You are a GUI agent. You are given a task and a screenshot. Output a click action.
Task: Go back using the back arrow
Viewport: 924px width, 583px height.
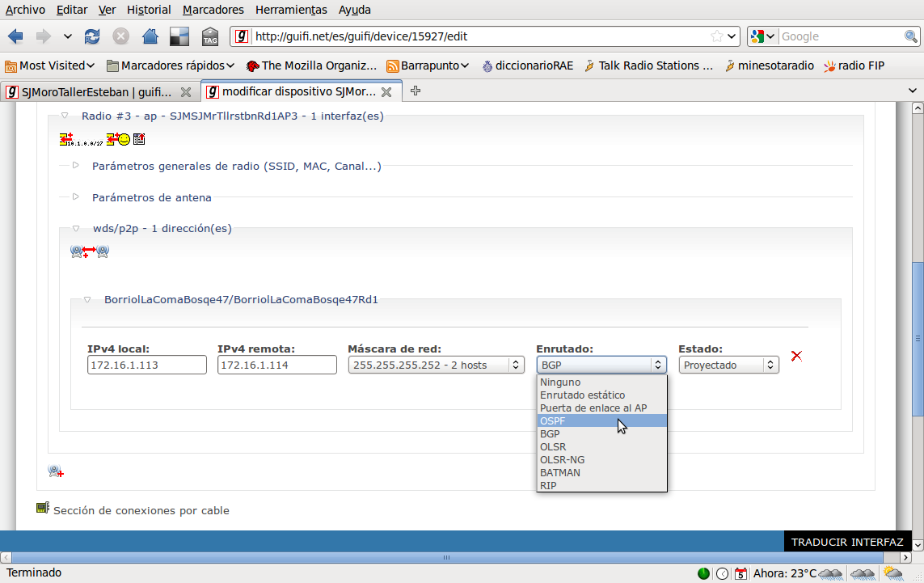coord(16,36)
